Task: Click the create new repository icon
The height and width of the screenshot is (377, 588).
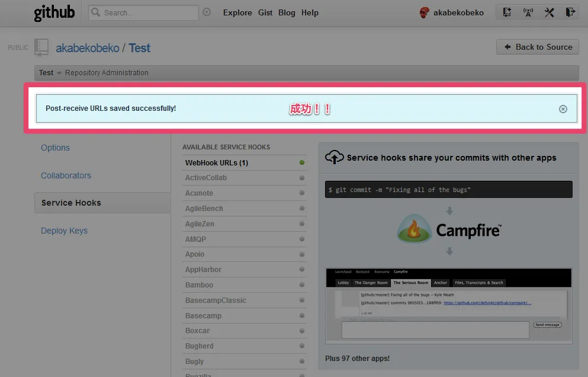Action: [x=507, y=12]
